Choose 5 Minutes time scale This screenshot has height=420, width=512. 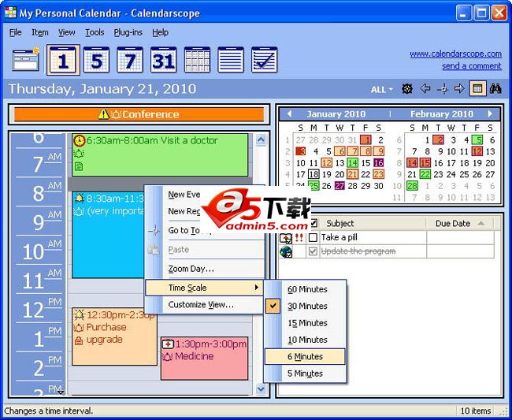pyautogui.click(x=305, y=374)
